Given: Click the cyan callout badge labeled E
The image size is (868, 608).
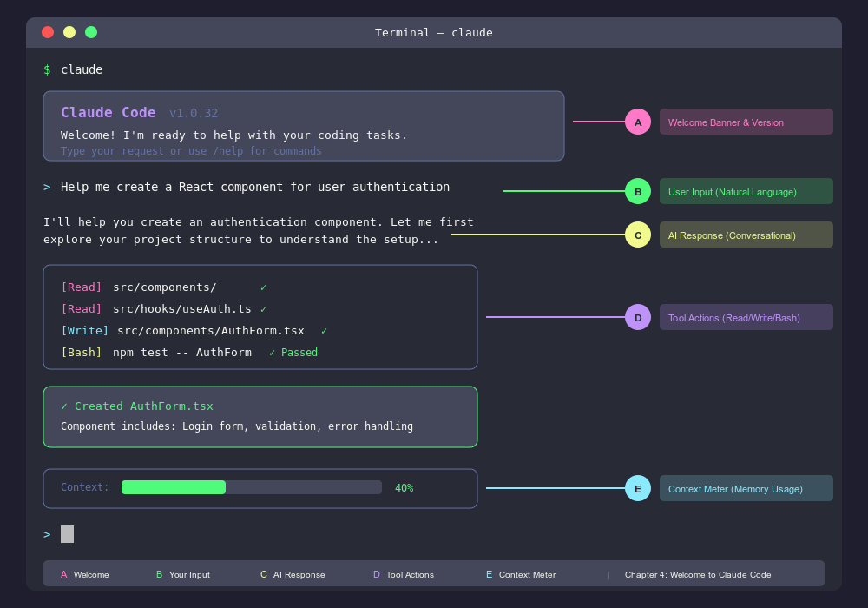Looking at the screenshot, I should [x=638, y=488].
